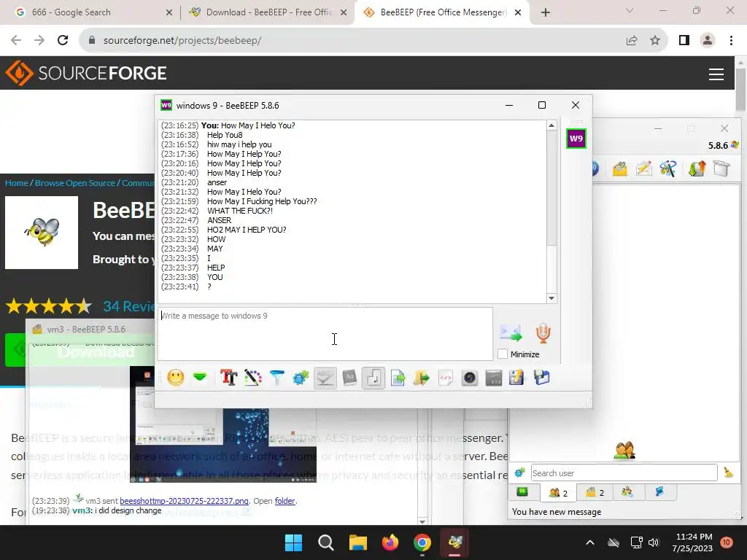Screen dimensions: 747x560
Task: Click the chat scrollbar down arrow
Action: 551,298
